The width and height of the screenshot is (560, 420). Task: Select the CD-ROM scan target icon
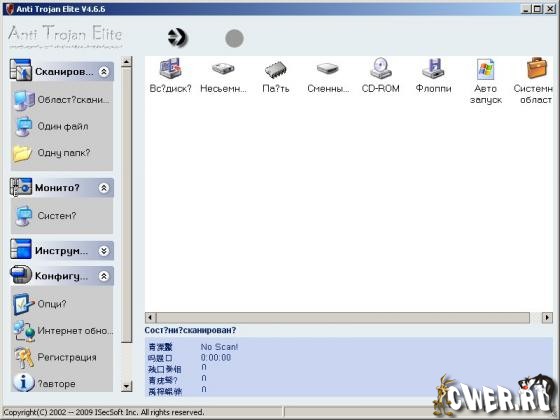[380, 68]
